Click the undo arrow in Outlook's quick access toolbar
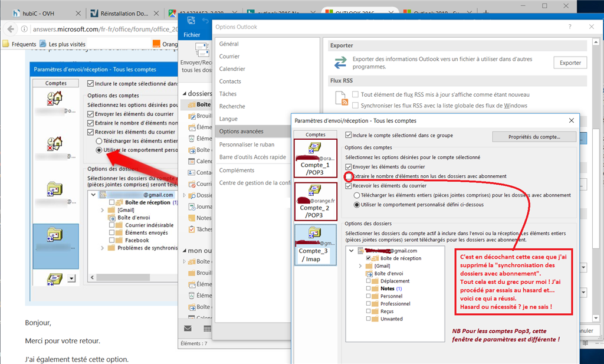 click(205, 21)
